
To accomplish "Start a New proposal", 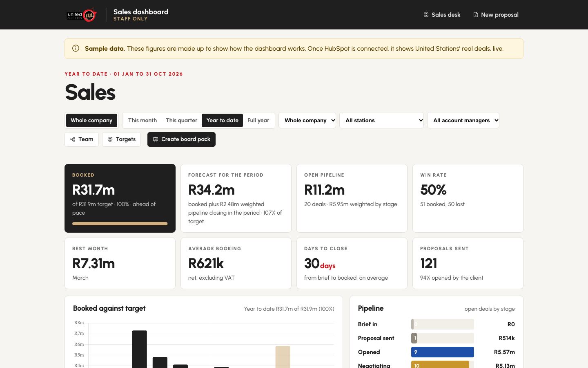I will 496,15.
